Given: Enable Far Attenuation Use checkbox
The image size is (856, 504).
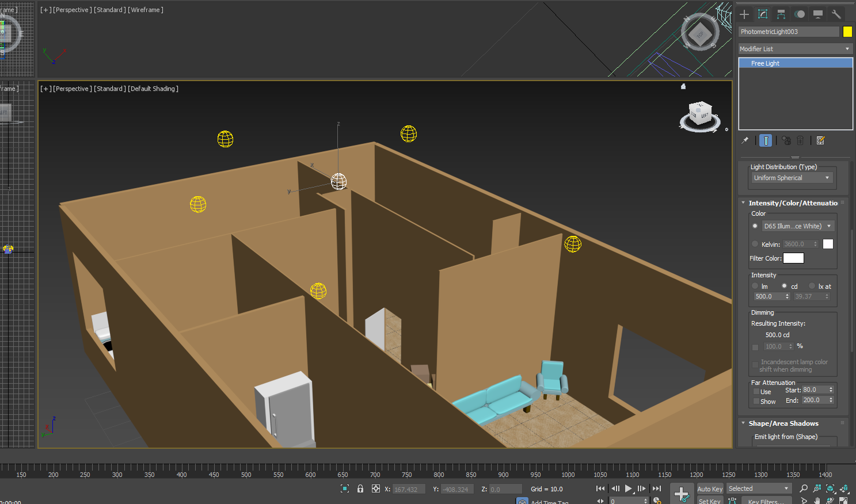Looking at the screenshot, I should click(x=756, y=392).
